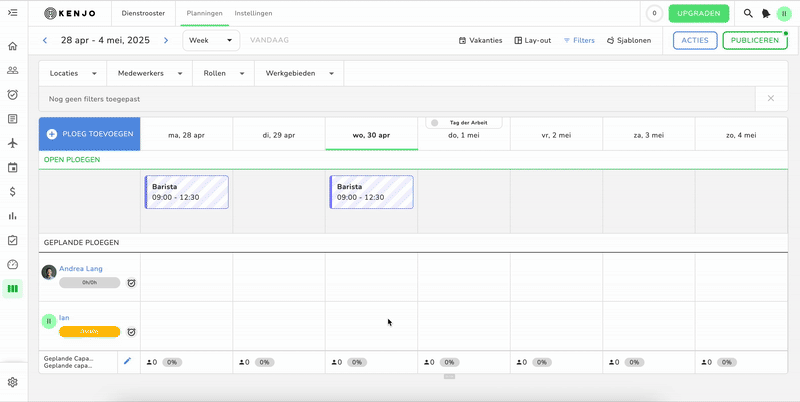The width and height of the screenshot is (800, 402).
Task: Open the attendance alarm clock sidebar icon
Action: 13,94
